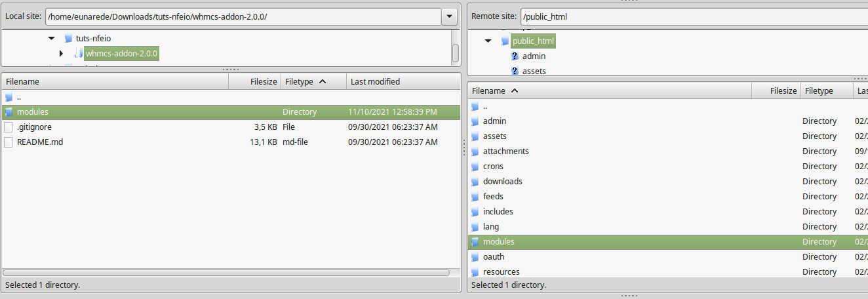Click the remote attachments folder icon

[475, 151]
